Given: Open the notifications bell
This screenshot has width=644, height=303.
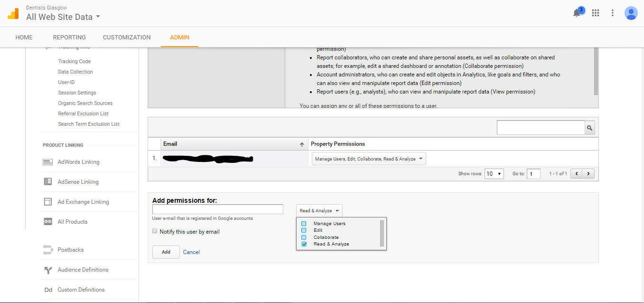Looking at the screenshot, I should [x=577, y=13].
